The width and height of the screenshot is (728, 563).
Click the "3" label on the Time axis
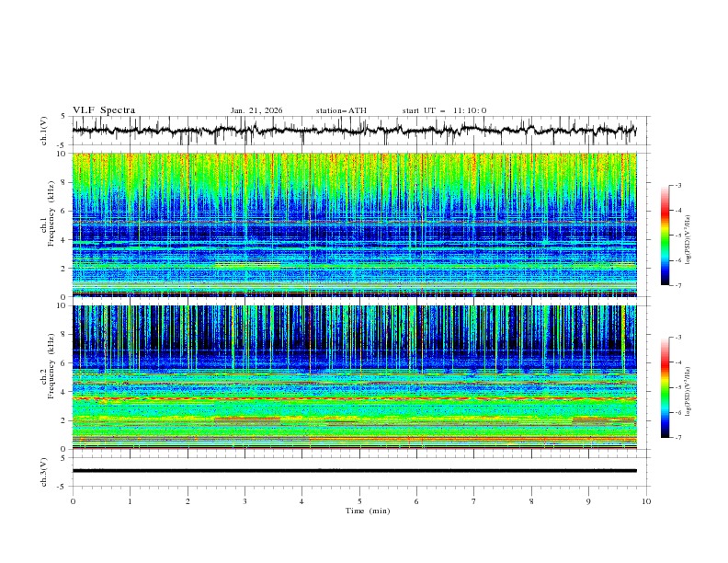245,501
